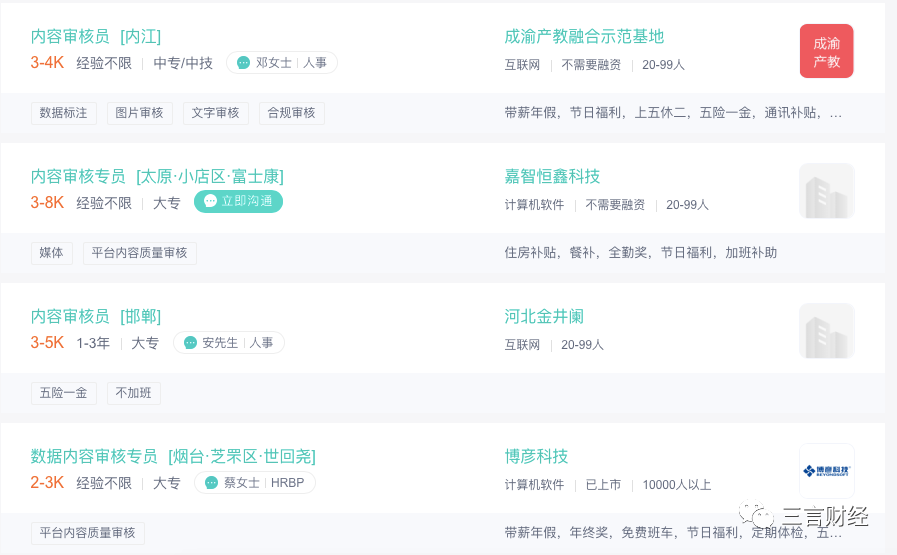Select the 不加班 tag
The width and height of the screenshot is (897, 555).
click(x=134, y=393)
